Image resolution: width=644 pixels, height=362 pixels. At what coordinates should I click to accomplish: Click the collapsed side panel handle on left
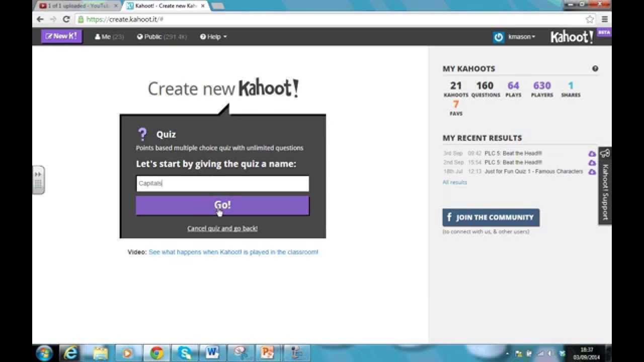(38, 180)
